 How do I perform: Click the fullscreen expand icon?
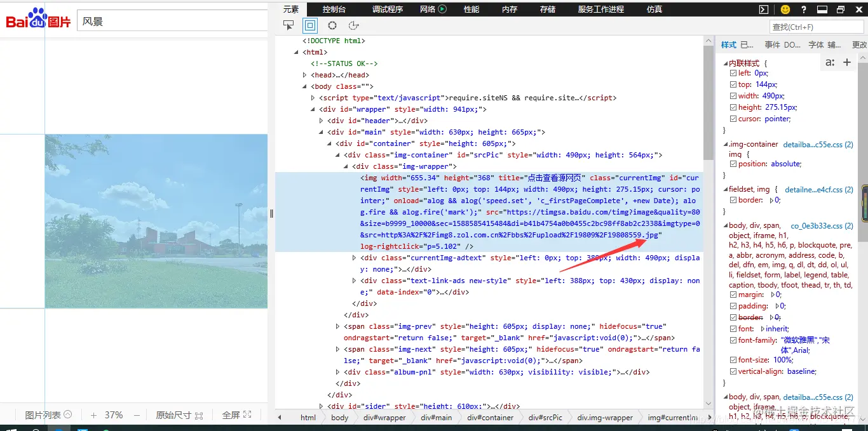click(247, 414)
